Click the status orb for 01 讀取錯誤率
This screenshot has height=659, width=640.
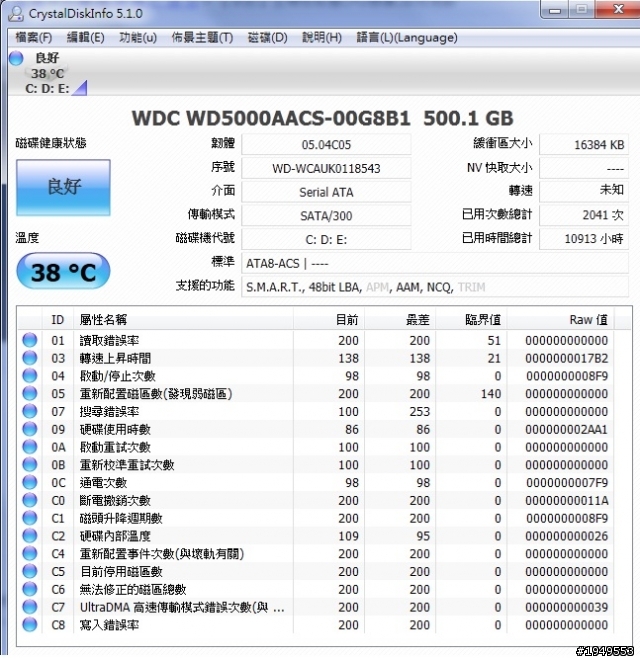point(30,340)
